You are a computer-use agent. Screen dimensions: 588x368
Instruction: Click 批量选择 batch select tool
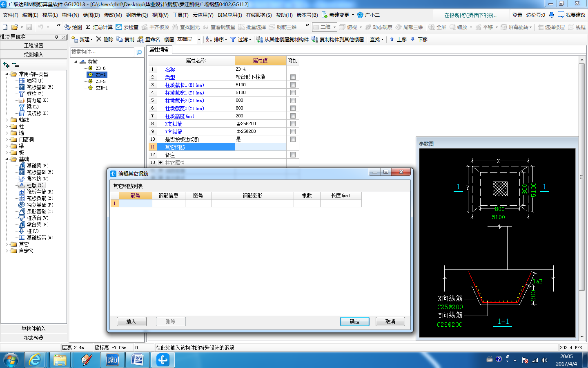tap(252, 27)
